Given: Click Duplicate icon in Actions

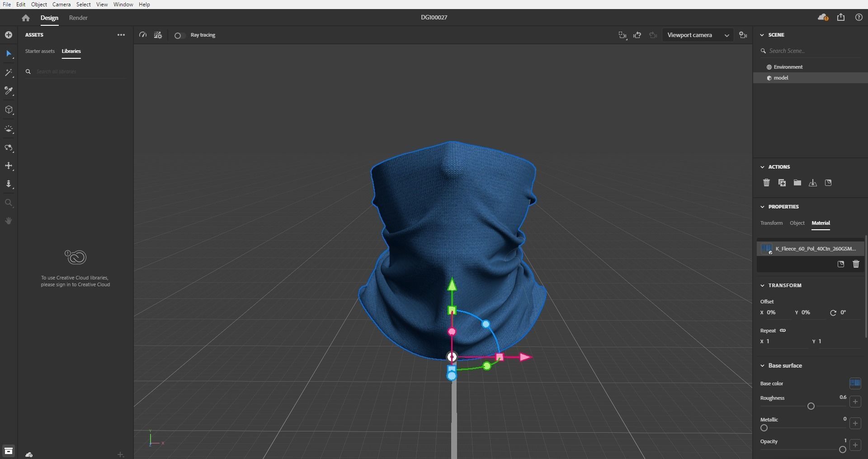Looking at the screenshot, I should pos(782,183).
